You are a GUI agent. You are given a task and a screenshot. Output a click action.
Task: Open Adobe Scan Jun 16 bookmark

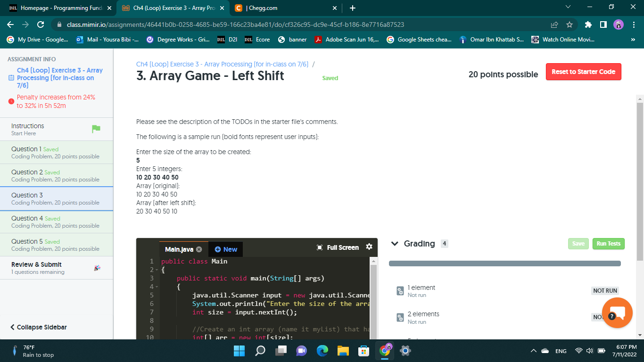point(347,40)
